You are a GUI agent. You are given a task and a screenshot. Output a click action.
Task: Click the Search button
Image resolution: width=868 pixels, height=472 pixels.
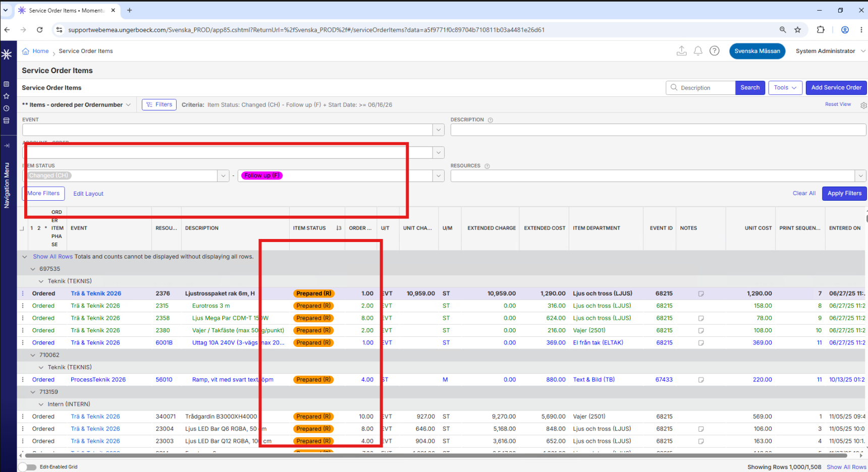pos(750,88)
